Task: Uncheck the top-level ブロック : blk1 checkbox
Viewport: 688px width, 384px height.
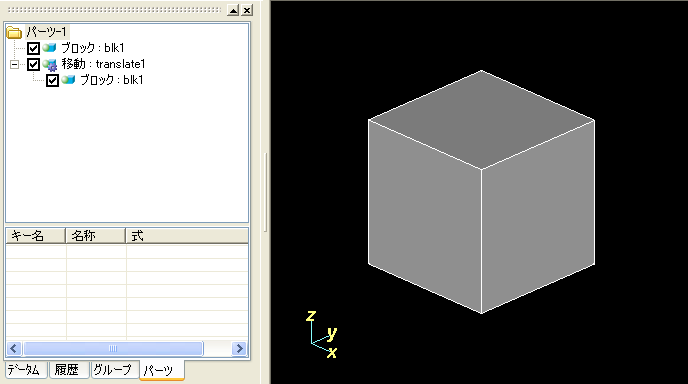Action: [33, 48]
